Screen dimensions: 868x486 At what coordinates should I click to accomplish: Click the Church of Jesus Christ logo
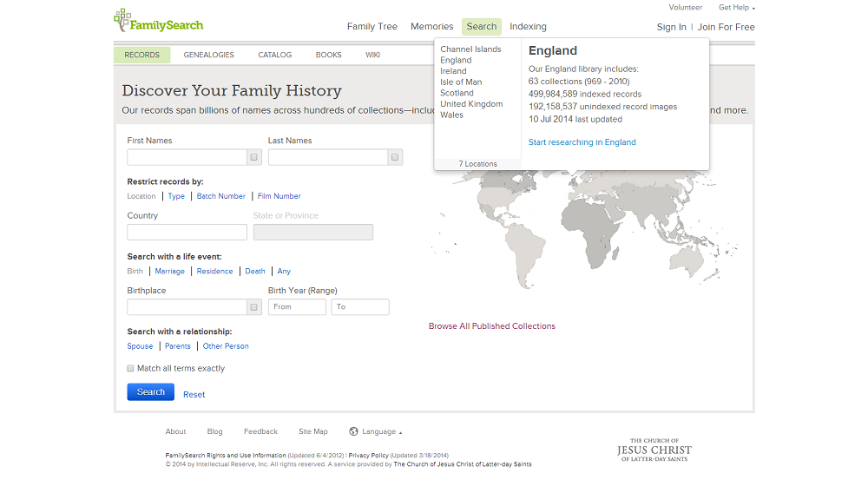click(654, 450)
